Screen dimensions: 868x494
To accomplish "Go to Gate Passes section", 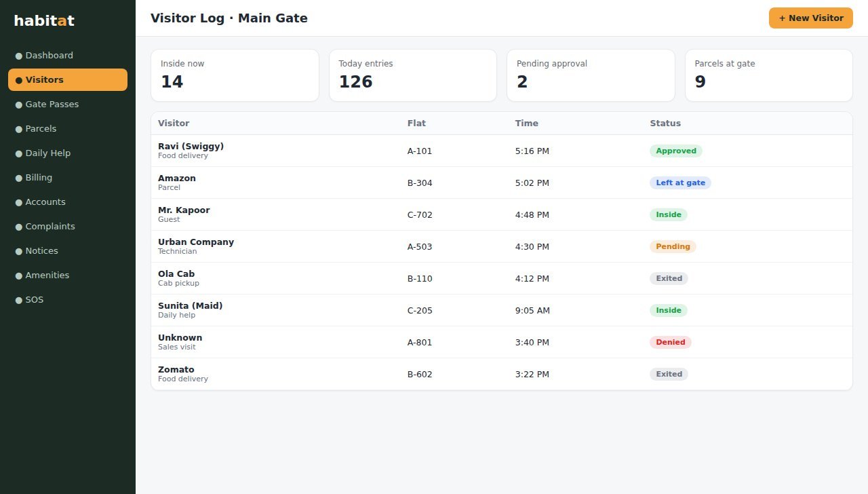I will point(68,104).
